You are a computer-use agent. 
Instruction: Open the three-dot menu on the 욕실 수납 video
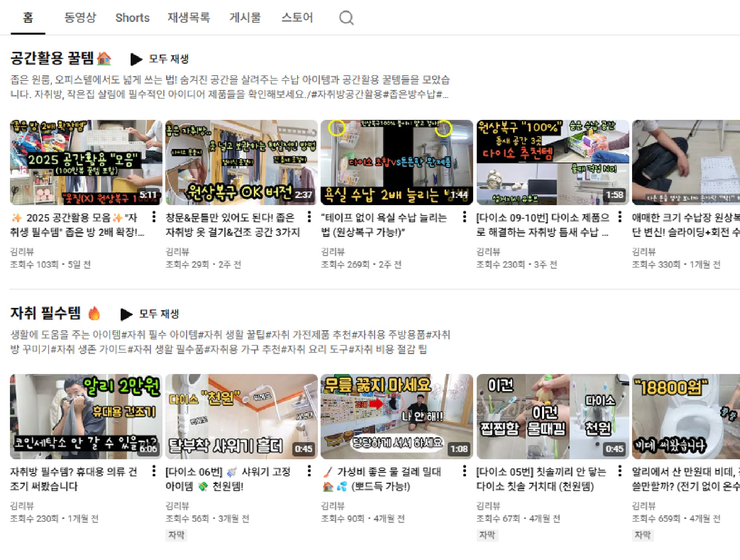tap(464, 218)
